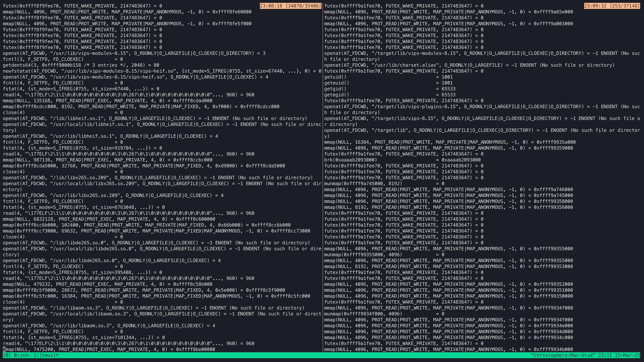Click the Christophers-Mac-Stud hostname in status bar

564,355
